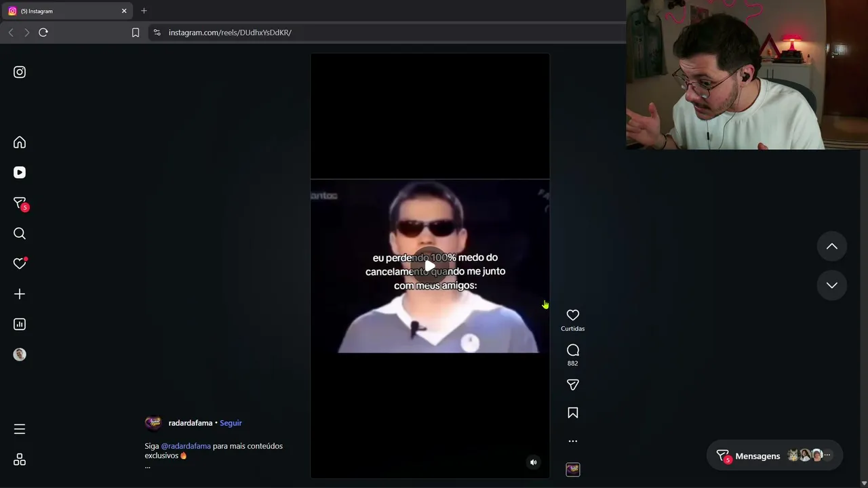Go to the Instagram Home feed
The image size is (868, 488).
[20, 142]
